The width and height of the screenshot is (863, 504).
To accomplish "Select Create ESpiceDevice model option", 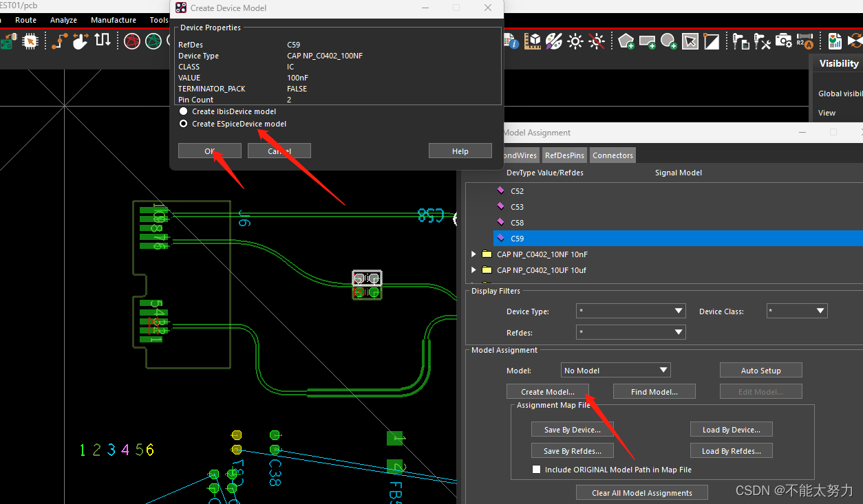I will [183, 124].
